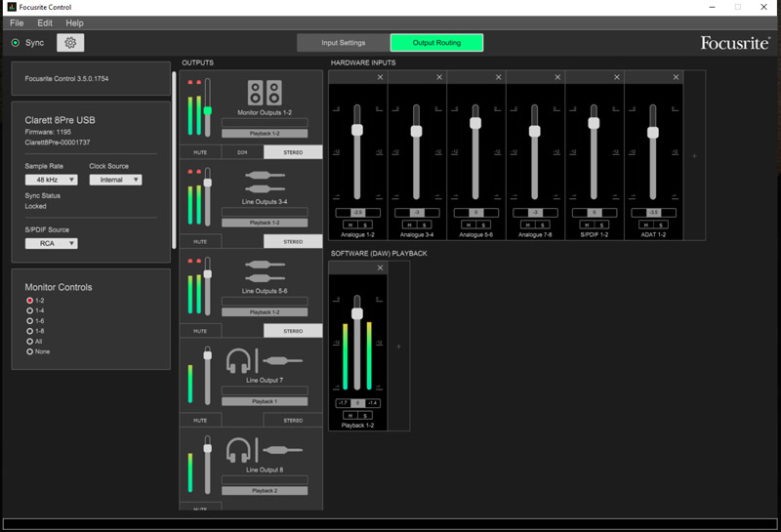
Task: Select the Monitor Outputs 1-2 speaker icon
Action: point(264,94)
